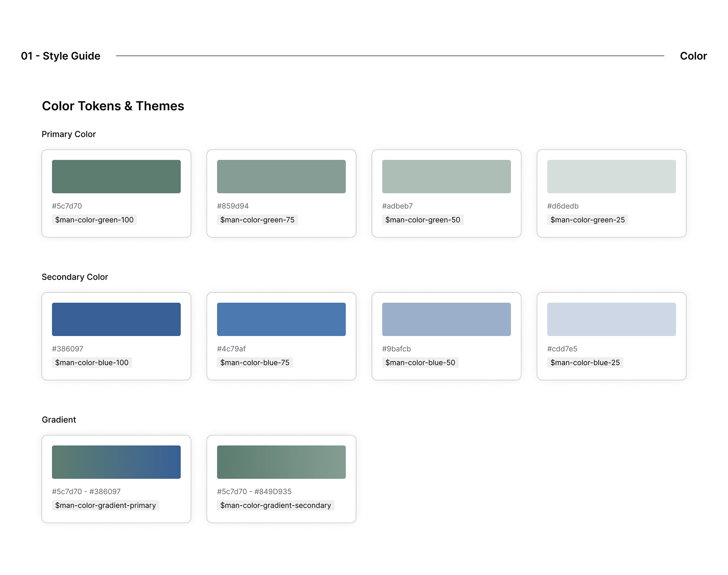Click the #5c7d70 - #849D935 hex text
728x575 pixels.
[x=254, y=491]
